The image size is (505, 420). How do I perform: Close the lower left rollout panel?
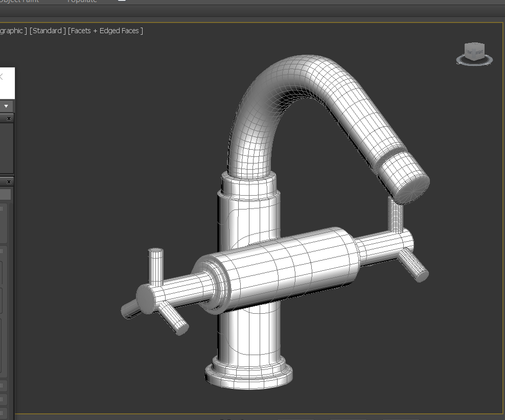pos(9,182)
